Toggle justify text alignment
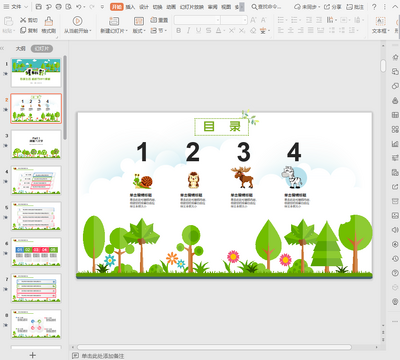Image resolution: width=400 pixels, height=360 pixels. click(311, 30)
